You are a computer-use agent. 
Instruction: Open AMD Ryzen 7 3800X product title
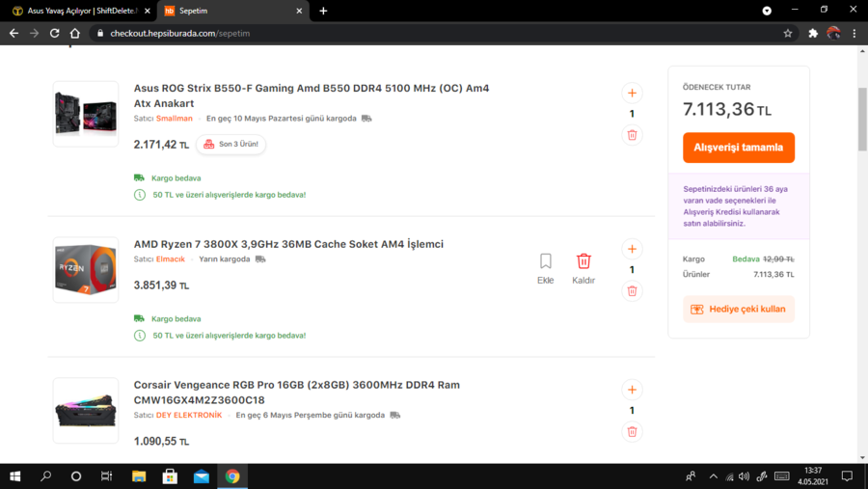[x=288, y=244]
